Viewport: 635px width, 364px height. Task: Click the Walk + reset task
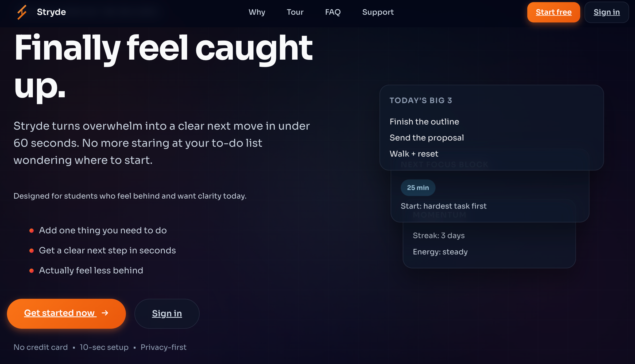tap(414, 154)
